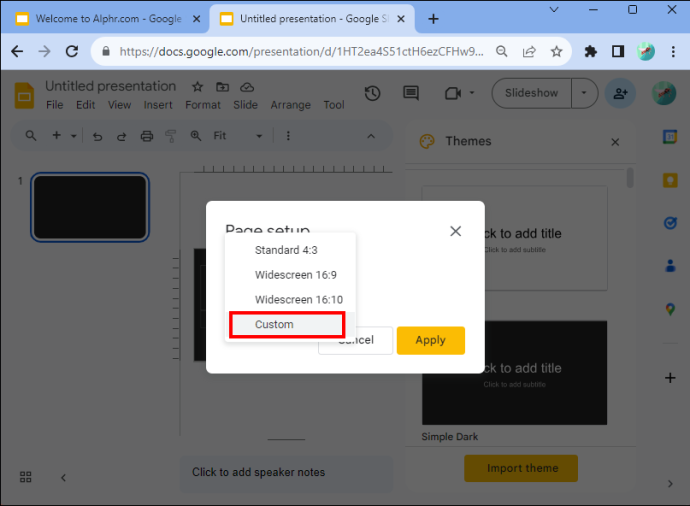Open Google Tasks side panel icon
The height and width of the screenshot is (506, 690).
click(x=670, y=223)
